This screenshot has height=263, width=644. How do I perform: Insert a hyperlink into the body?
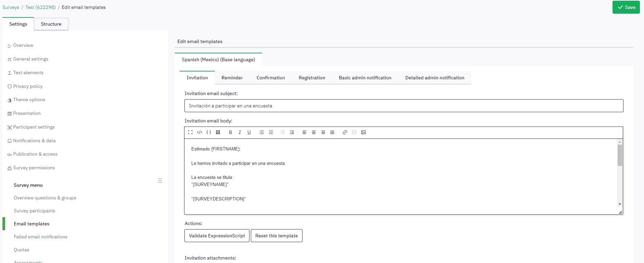[x=345, y=132]
